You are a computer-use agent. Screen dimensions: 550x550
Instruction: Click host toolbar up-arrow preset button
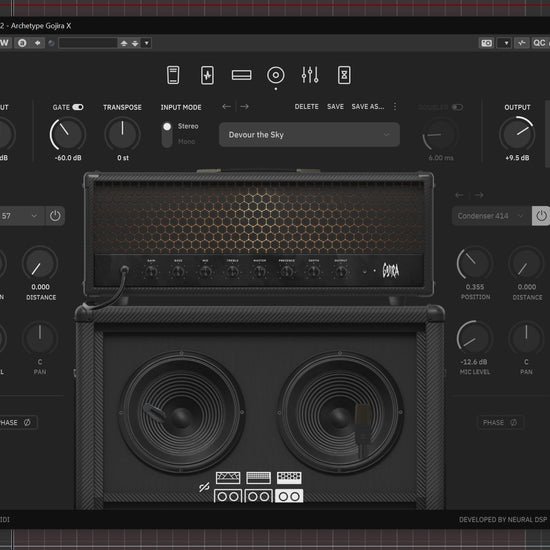[124, 43]
